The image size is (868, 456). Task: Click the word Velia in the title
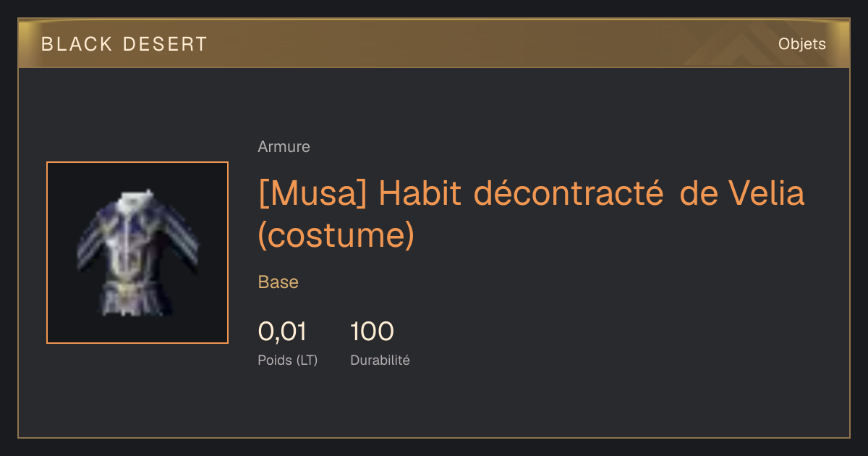(766, 193)
